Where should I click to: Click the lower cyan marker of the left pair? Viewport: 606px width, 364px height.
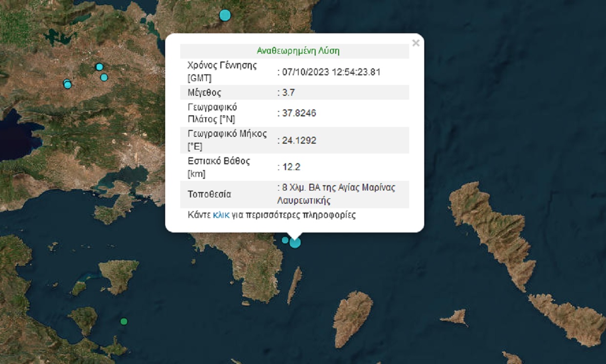click(104, 77)
